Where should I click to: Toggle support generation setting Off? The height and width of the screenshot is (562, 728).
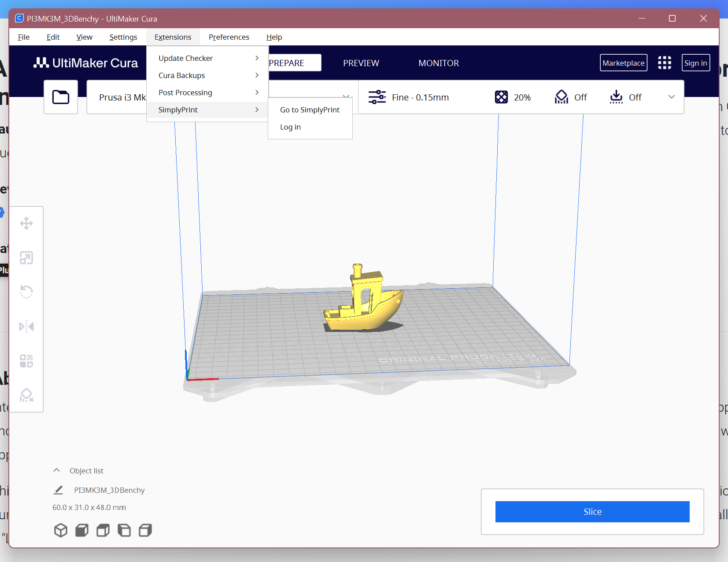571,97
